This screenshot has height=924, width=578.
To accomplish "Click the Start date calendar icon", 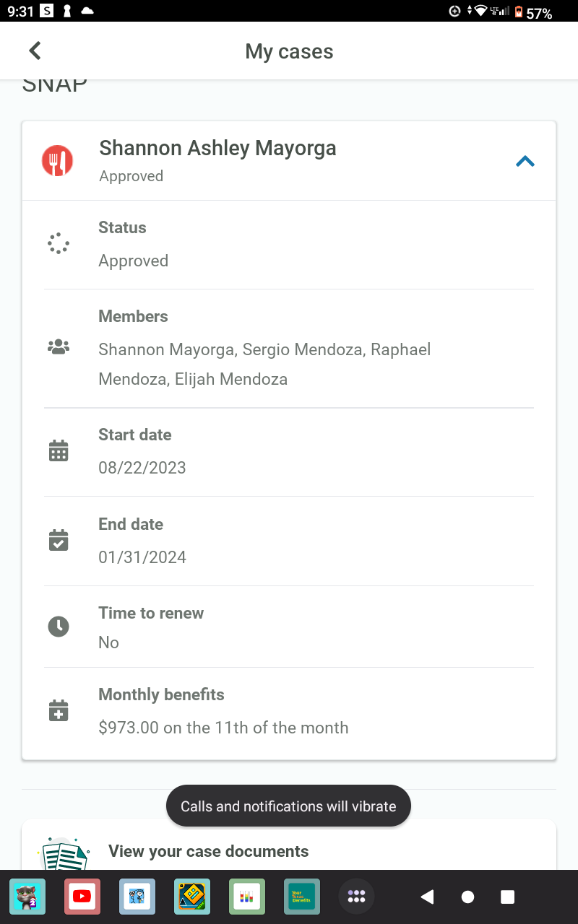I will pos(59,451).
